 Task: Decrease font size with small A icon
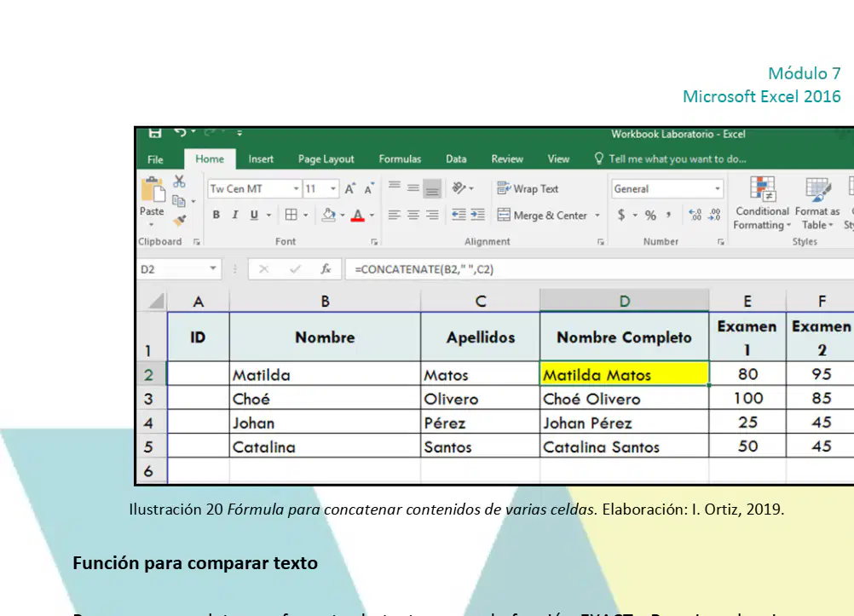[369, 189]
